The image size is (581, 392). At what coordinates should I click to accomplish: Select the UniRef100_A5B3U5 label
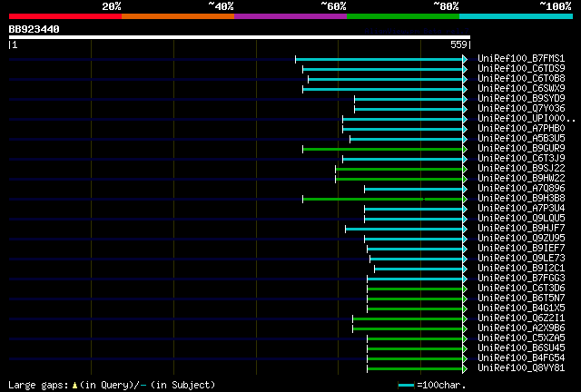coord(521,138)
